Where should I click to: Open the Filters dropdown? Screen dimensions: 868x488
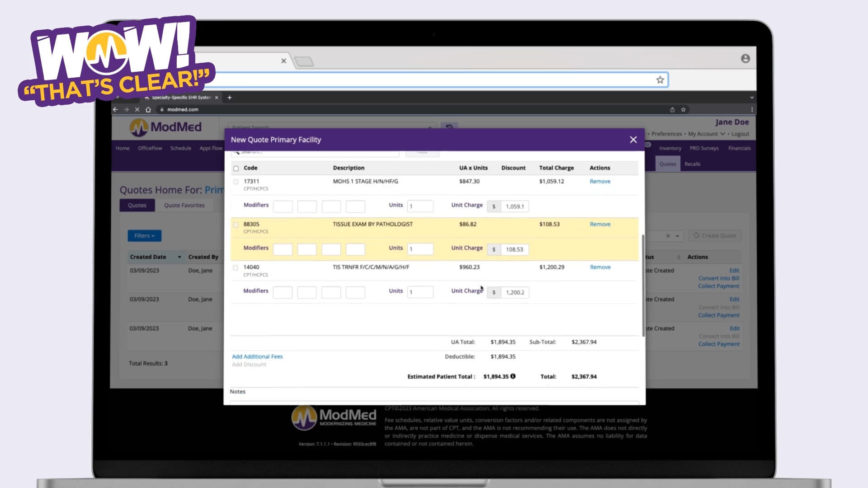144,235
